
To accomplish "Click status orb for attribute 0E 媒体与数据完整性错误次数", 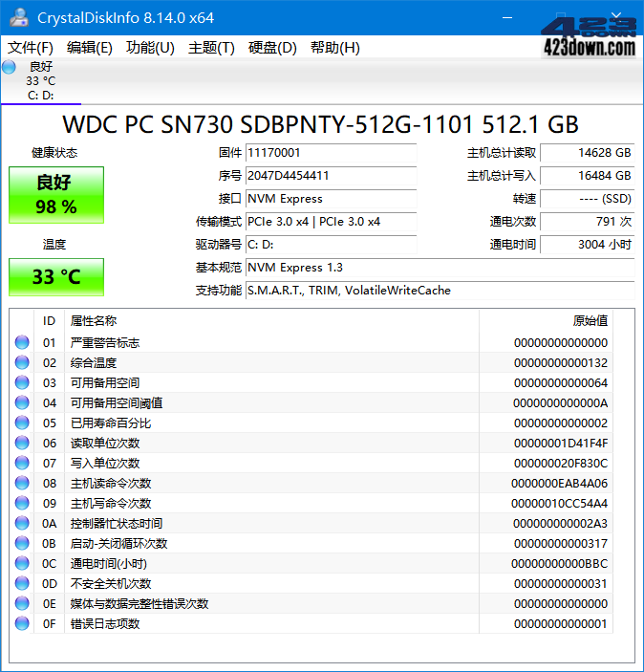I will point(22,603).
